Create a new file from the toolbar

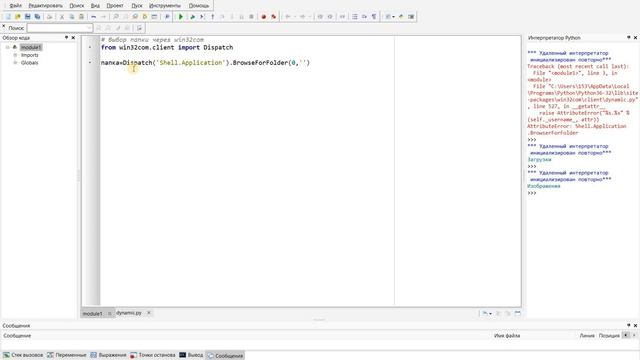tap(8, 17)
